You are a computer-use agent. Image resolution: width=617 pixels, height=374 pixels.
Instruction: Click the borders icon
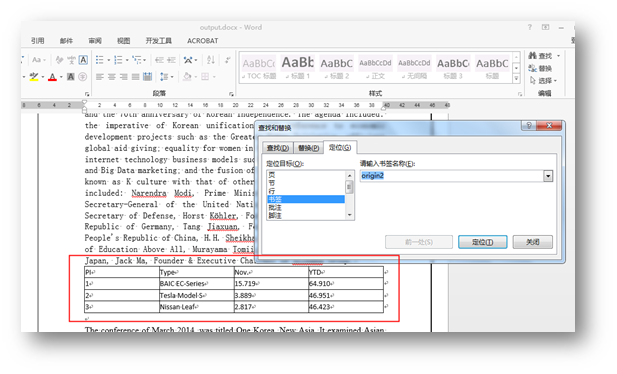point(205,77)
